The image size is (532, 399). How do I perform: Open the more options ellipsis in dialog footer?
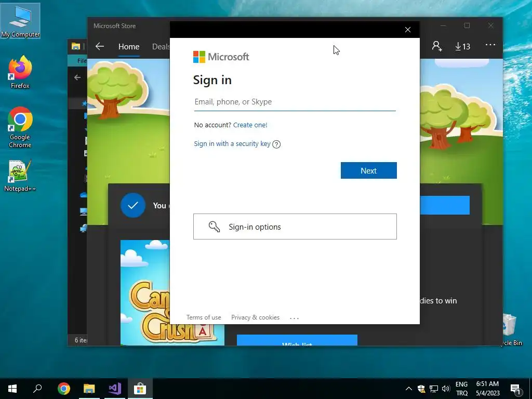click(294, 318)
